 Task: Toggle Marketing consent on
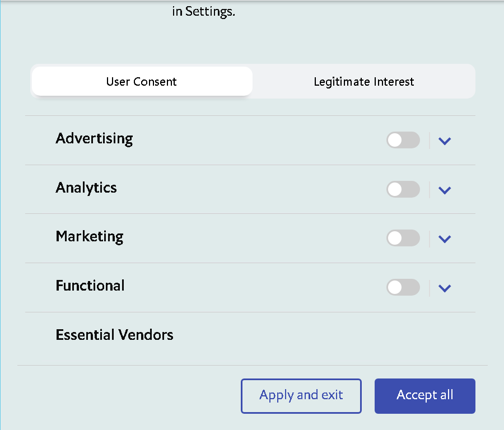(403, 238)
